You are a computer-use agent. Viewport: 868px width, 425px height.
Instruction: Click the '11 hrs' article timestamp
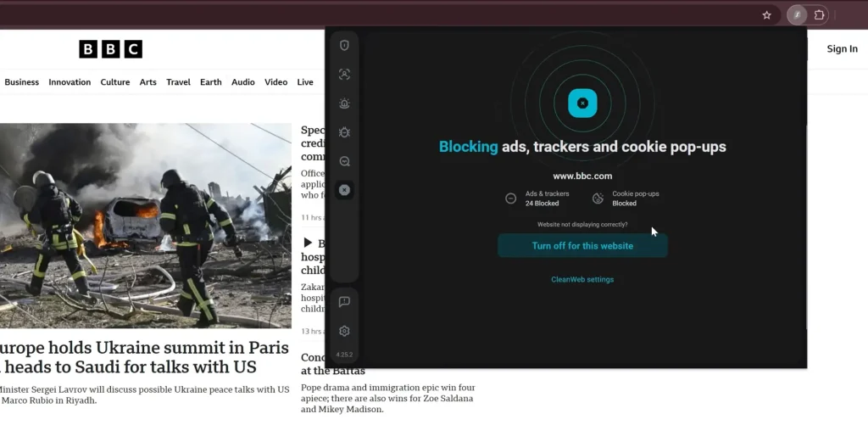312,218
